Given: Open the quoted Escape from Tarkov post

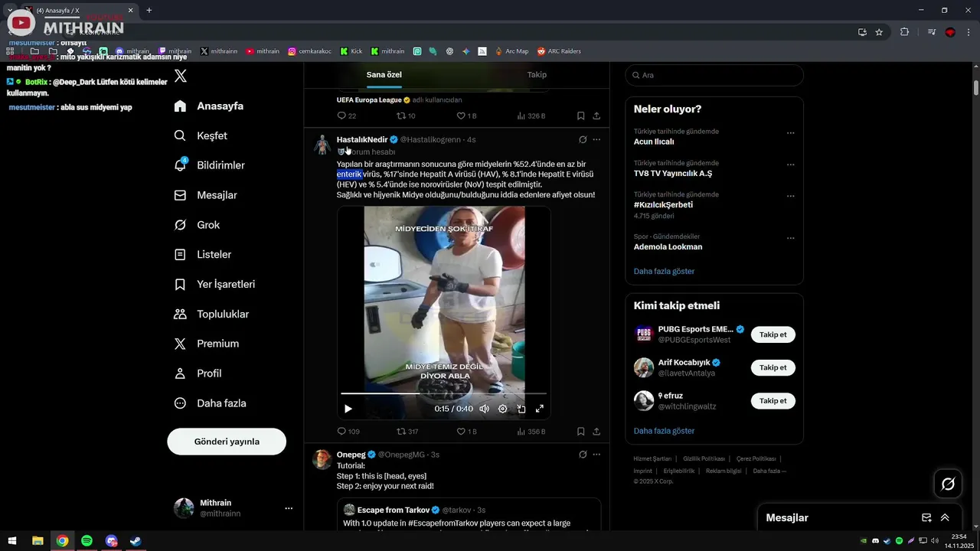Looking at the screenshot, I should (469, 514).
